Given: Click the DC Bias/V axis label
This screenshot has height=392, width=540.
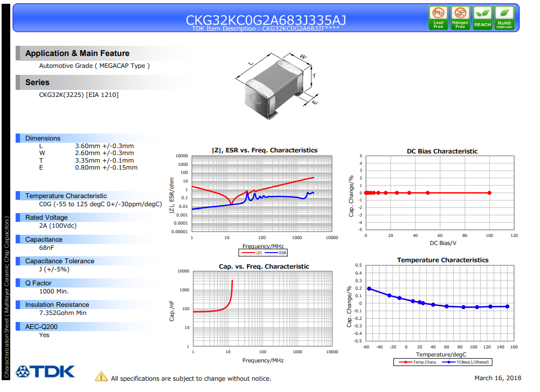Looking at the screenshot, I should tap(443, 243).
